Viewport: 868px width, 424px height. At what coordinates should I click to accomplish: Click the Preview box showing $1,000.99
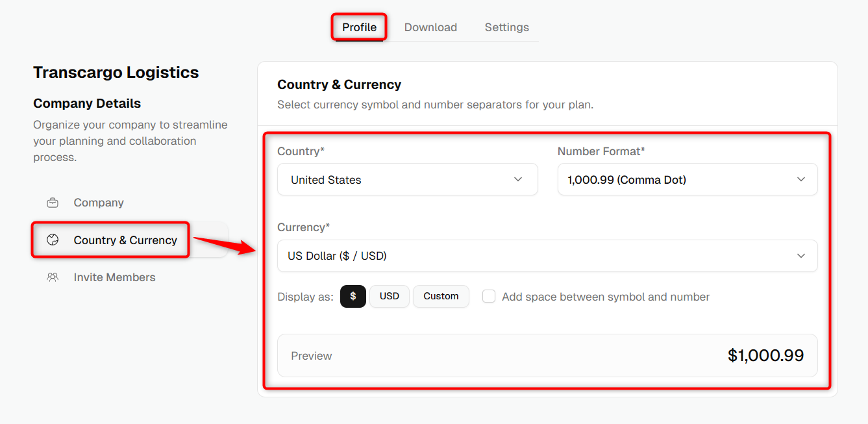pos(547,356)
